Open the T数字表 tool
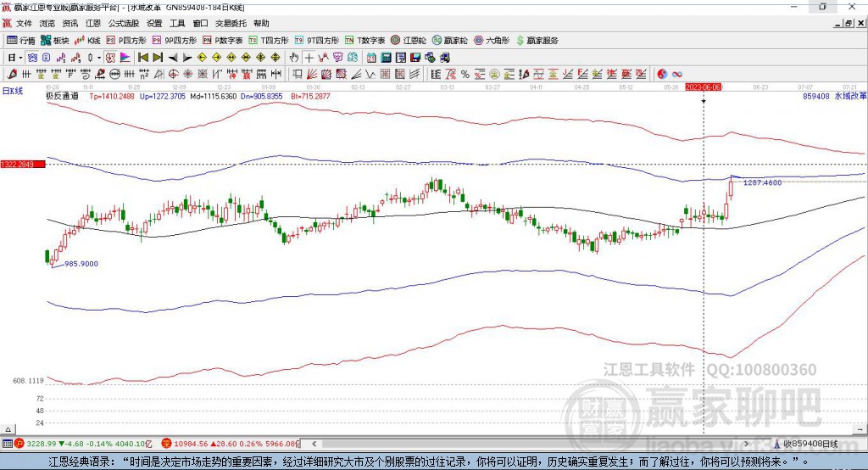The width and height of the screenshot is (868, 470). [x=364, y=41]
